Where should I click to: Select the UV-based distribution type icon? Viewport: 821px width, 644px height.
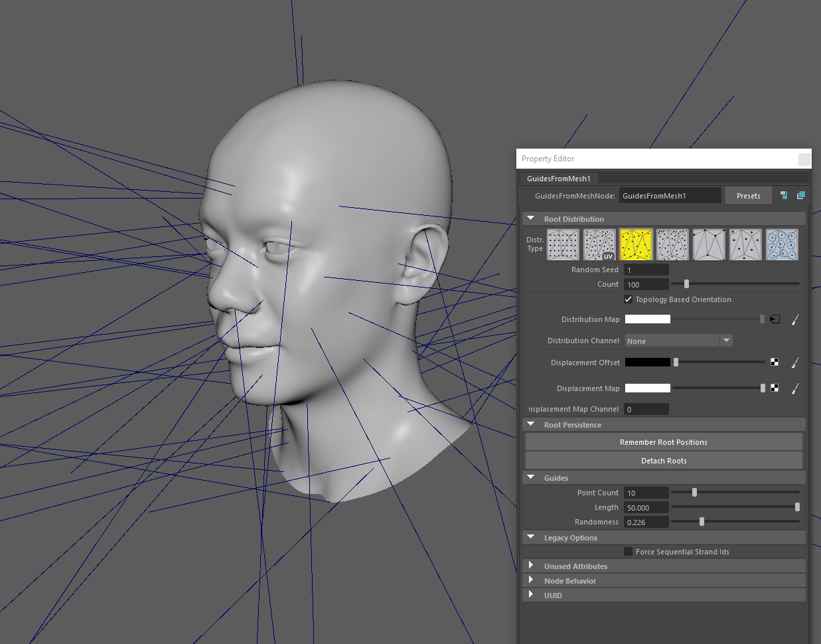599,244
